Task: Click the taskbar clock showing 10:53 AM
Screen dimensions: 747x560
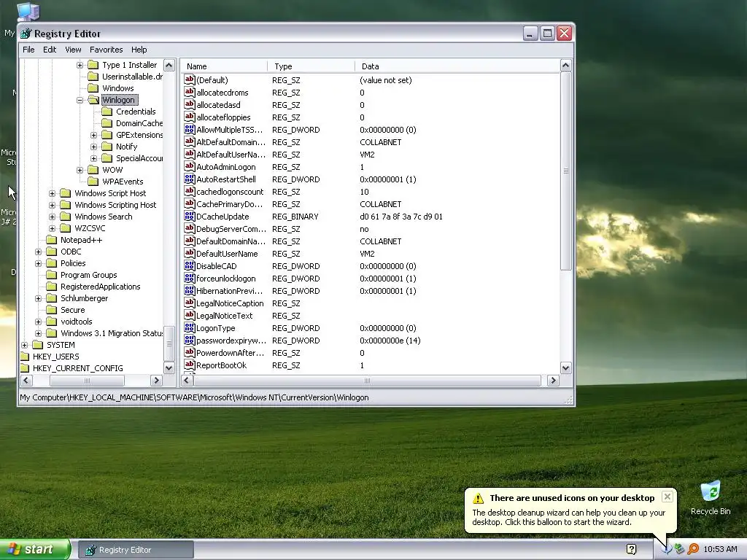Action: 720,549
